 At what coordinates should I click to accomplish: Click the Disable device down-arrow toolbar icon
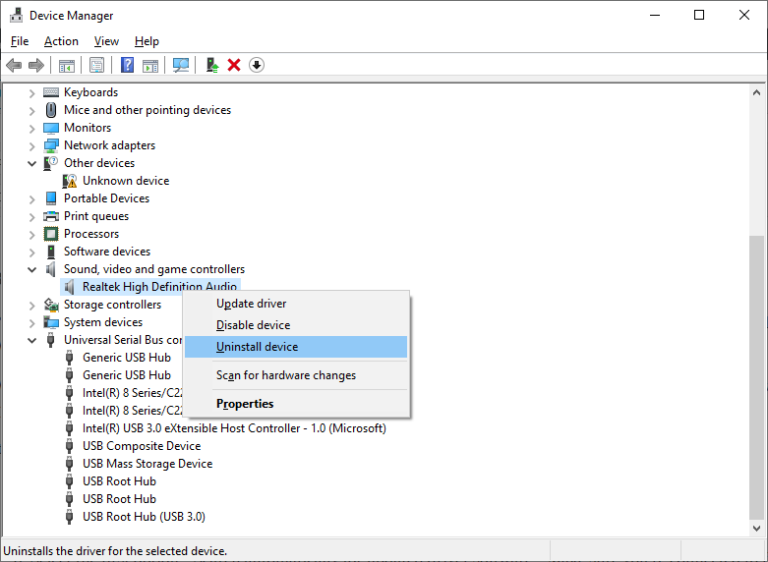coord(257,65)
